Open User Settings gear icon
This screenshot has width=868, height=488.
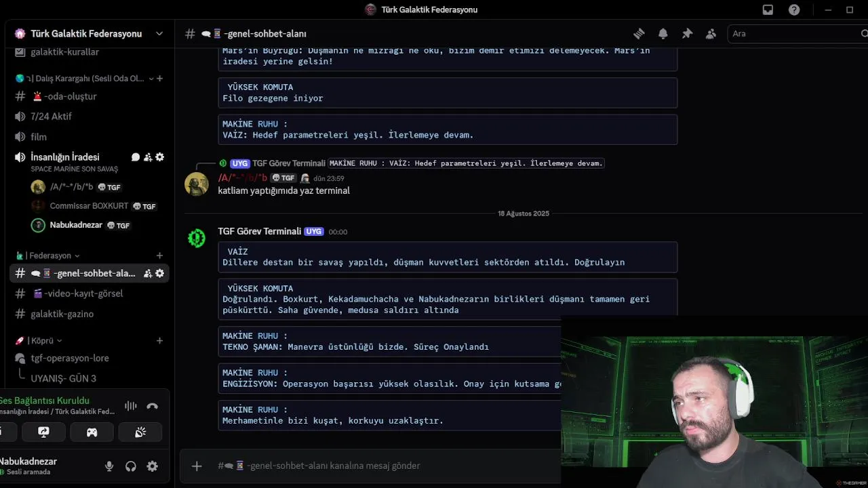point(153,466)
